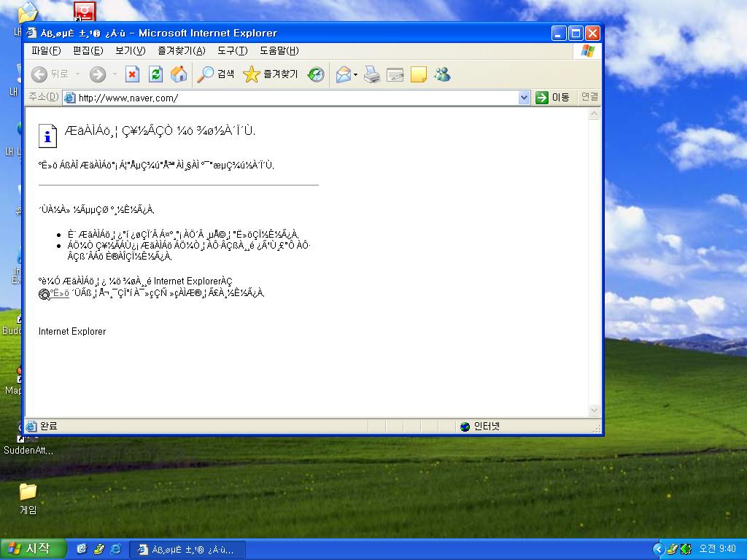
Task: Click the red desktop icon above IE window
Action: tap(85, 12)
